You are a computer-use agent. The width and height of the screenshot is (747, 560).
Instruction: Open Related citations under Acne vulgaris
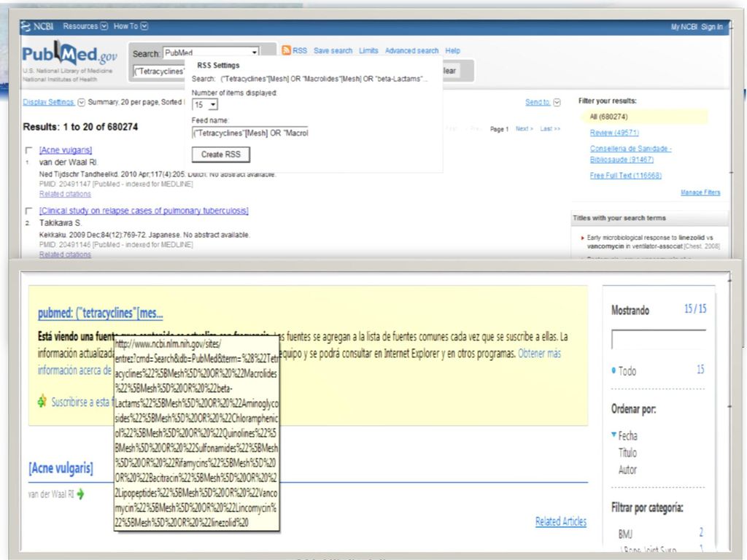[x=65, y=194]
